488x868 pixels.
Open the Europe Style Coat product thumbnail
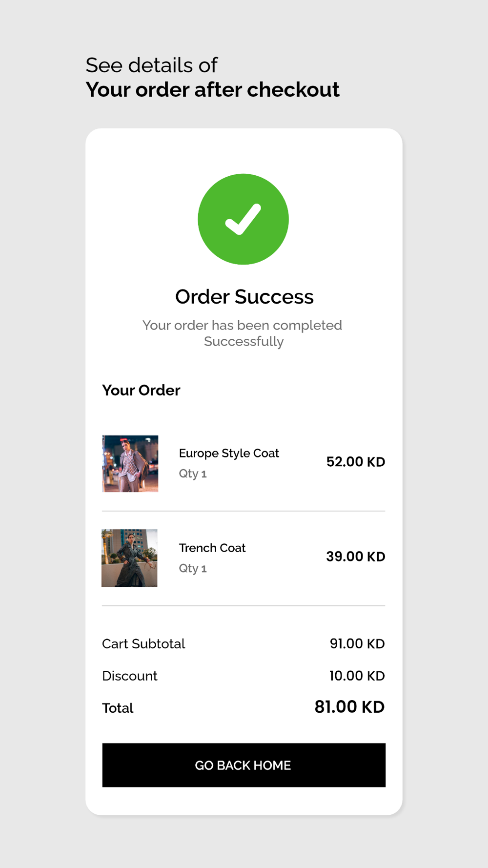(130, 464)
